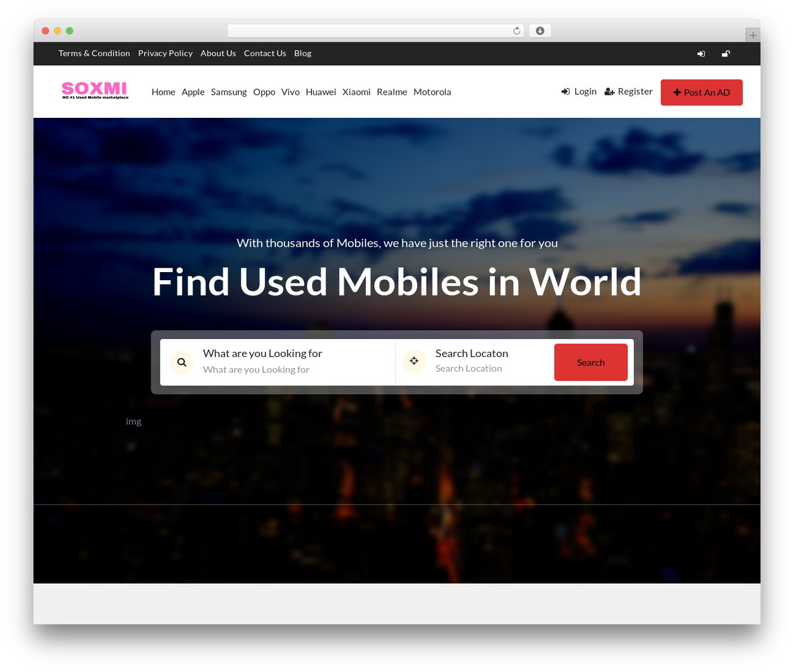Focus the Search Location field
Screen dimensions: 794x672
pos(490,368)
